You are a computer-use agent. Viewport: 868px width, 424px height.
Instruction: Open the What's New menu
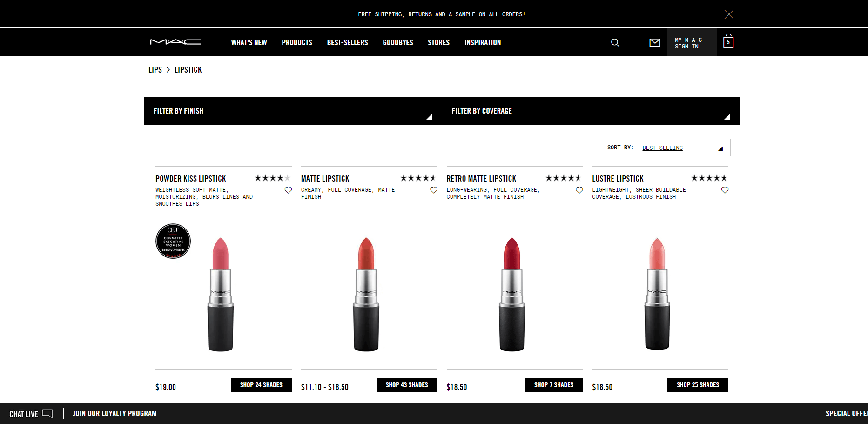(x=249, y=42)
